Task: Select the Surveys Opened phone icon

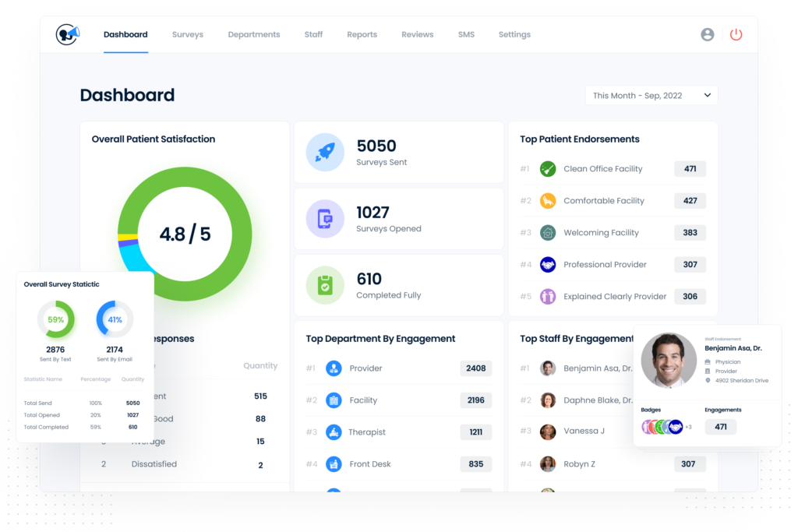Action: click(x=325, y=219)
